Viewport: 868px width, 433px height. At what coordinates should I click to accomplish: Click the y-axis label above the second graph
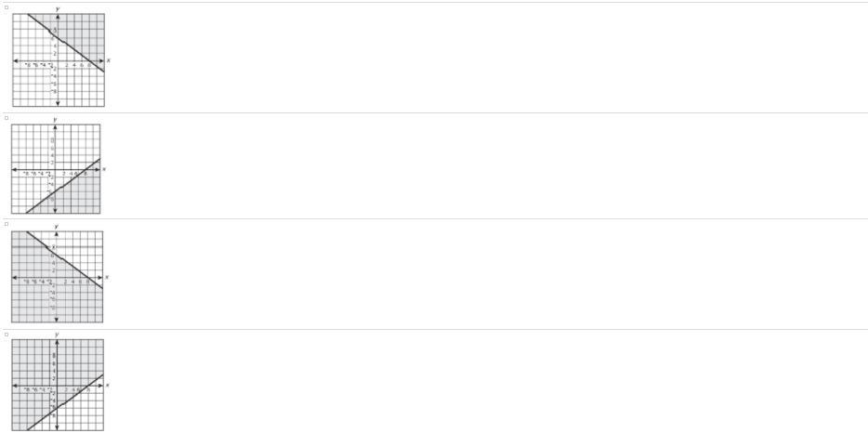(55, 120)
